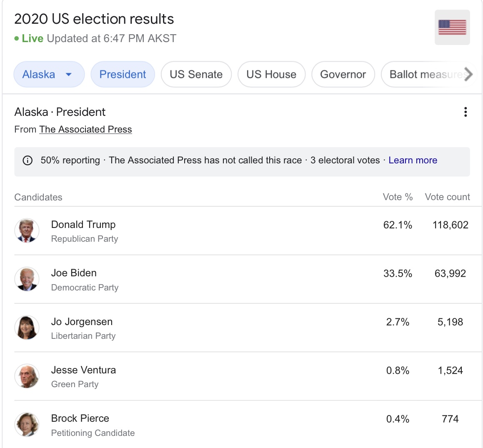This screenshot has width=483, height=448.
Task: Click the Donald Trump candidate name
Action: click(x=83, y=225)
